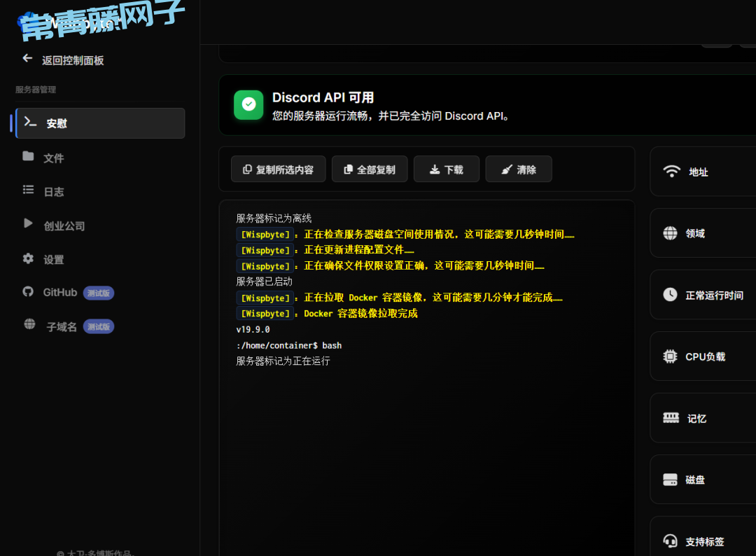Click the terminal icon next to 安慰

coord(30,122)
